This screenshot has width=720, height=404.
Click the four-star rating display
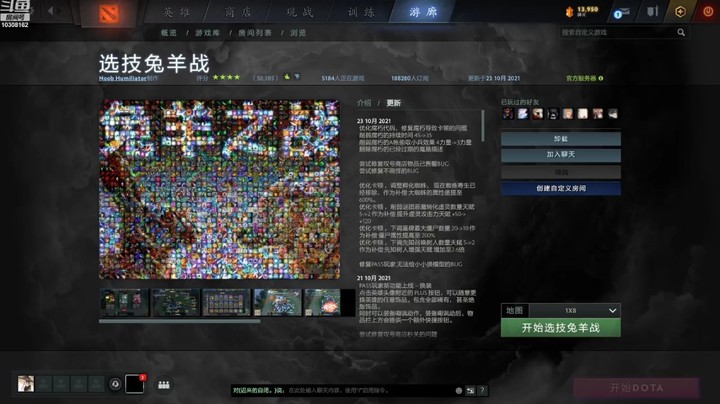pos(226,77)
